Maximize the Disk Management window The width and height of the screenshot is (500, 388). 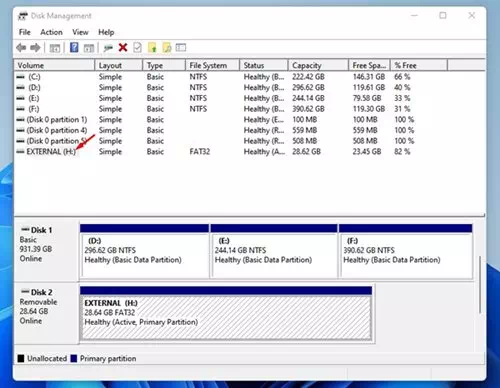point(443,15)
